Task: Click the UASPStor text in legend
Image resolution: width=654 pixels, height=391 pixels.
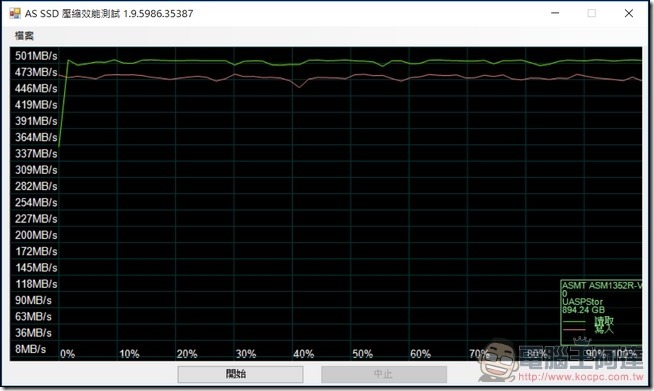Action: (x=582, y=302)
